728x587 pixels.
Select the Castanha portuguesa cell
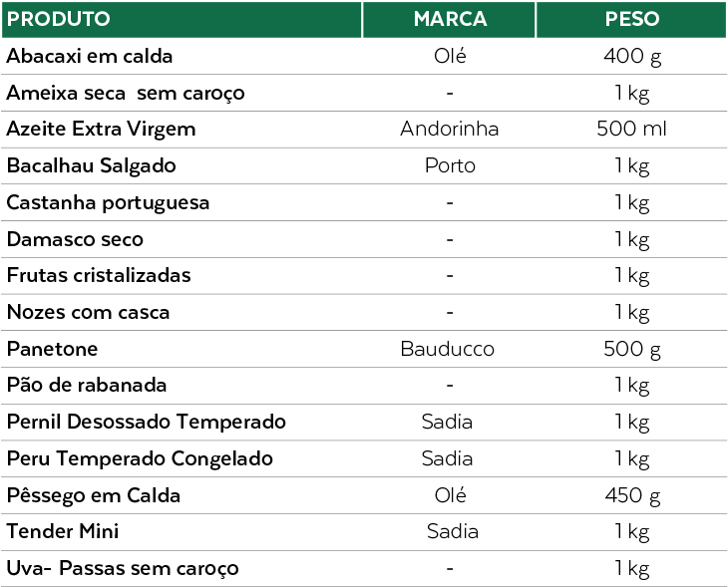click(108, 202)
